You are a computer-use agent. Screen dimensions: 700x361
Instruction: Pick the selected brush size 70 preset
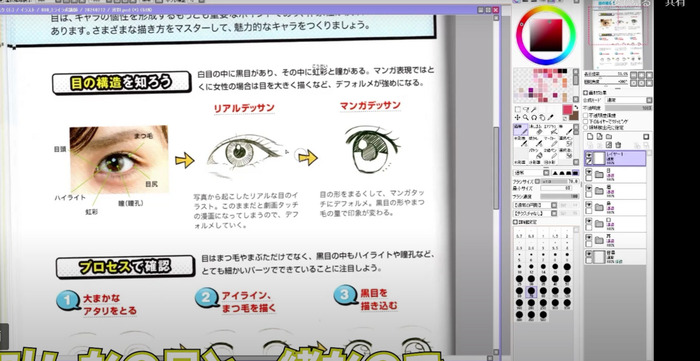coord(531,291)
